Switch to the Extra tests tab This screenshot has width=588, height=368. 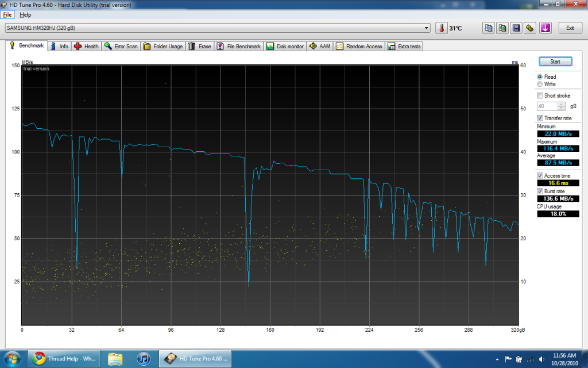[404, 46]
